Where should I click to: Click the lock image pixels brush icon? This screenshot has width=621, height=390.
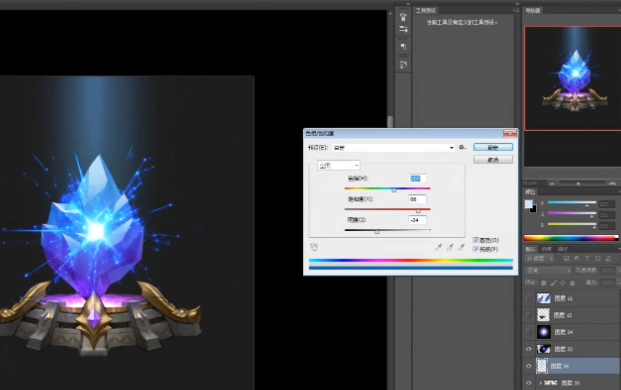click(553, 283)
